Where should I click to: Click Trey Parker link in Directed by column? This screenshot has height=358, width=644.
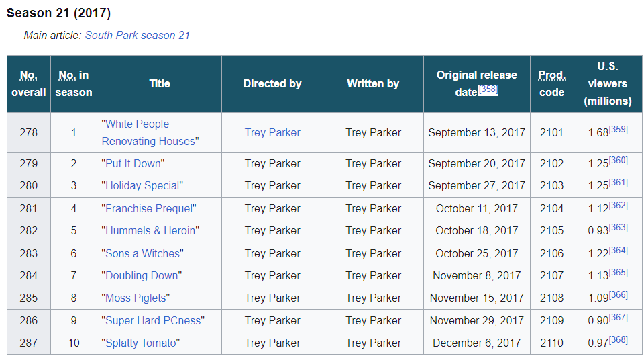click(x=272, y=132)
